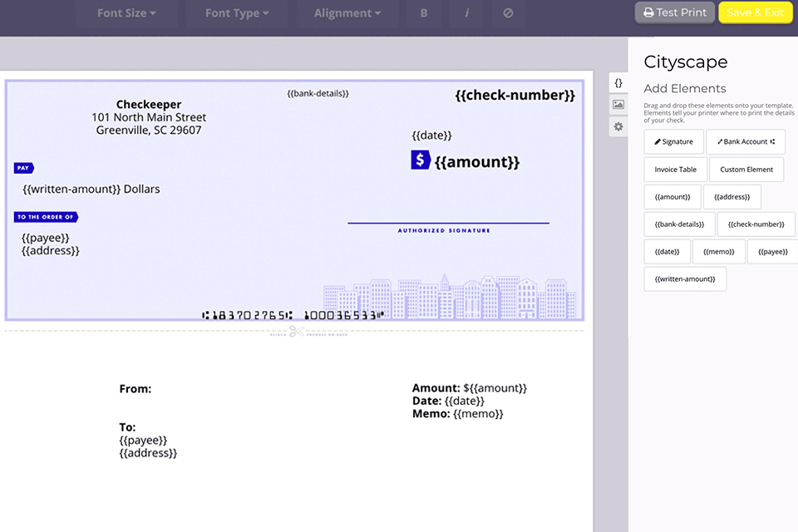Select the Bank Account element
798x532 pixels.
(746, 141)
